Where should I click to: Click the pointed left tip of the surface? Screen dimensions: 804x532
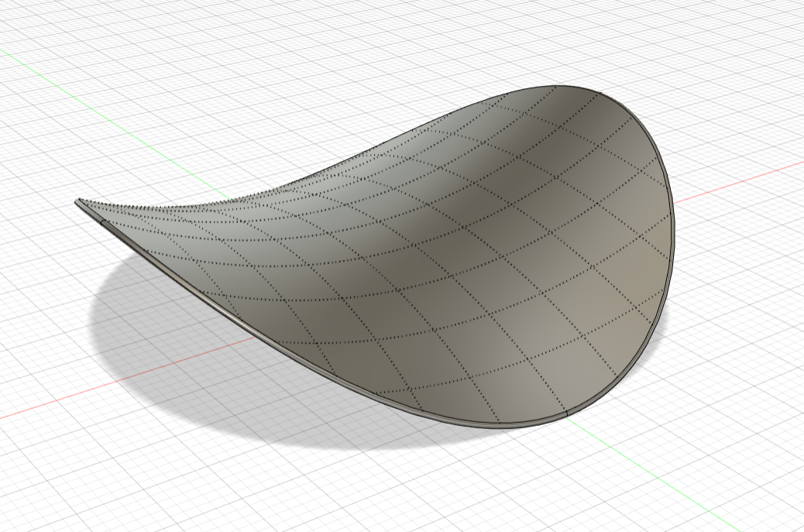tap(77, 202)
